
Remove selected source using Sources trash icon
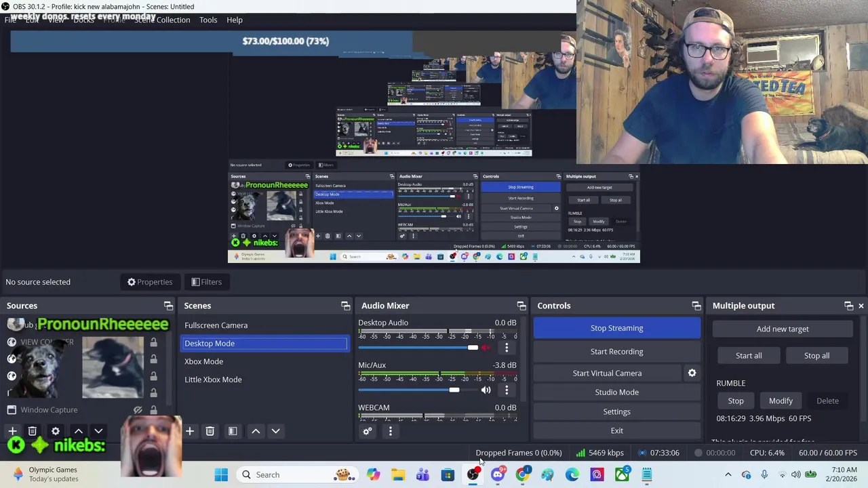tap(32, 431)
